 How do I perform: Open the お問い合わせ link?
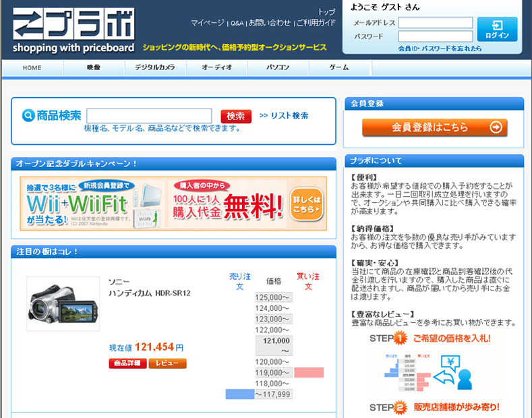[x=270, y=23]
